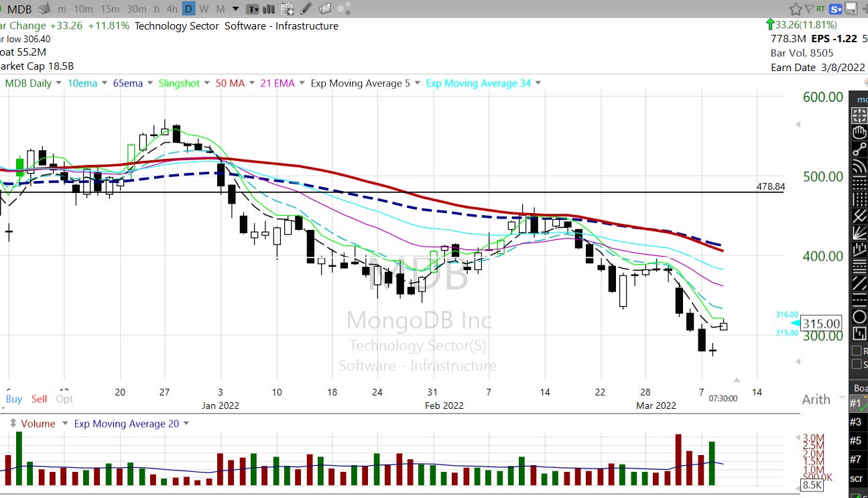Select the crosshair pointer tool
868x498 pixels.
tap(859, 115)
